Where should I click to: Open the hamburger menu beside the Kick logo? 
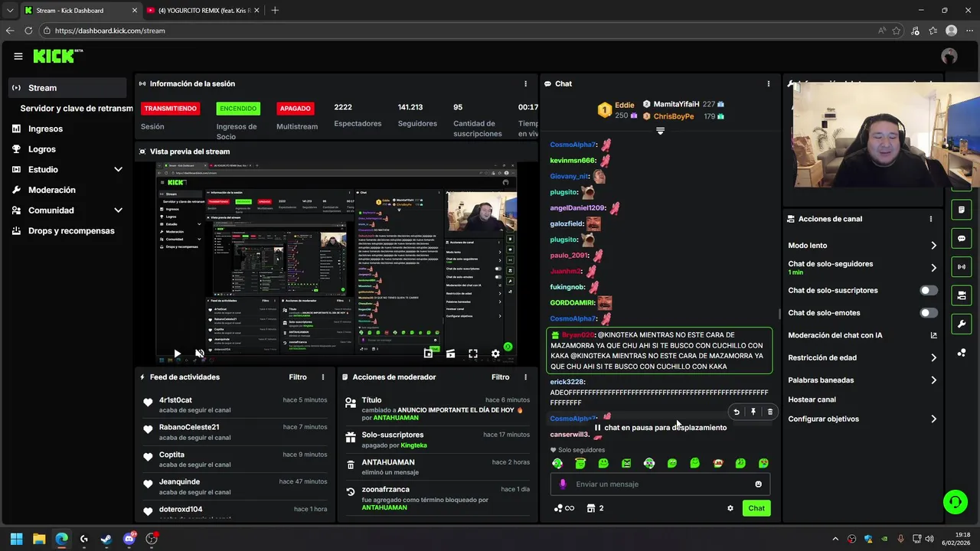pos(18,57)
